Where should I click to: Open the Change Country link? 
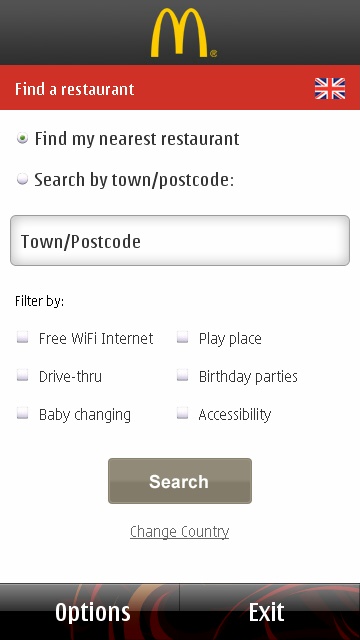pos(180,532)
